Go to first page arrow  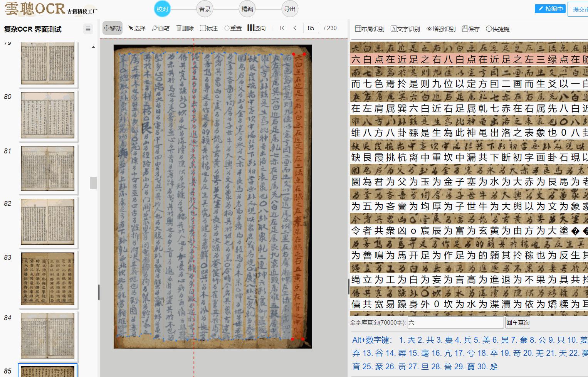pyautogui.click(x=282, y=28)
